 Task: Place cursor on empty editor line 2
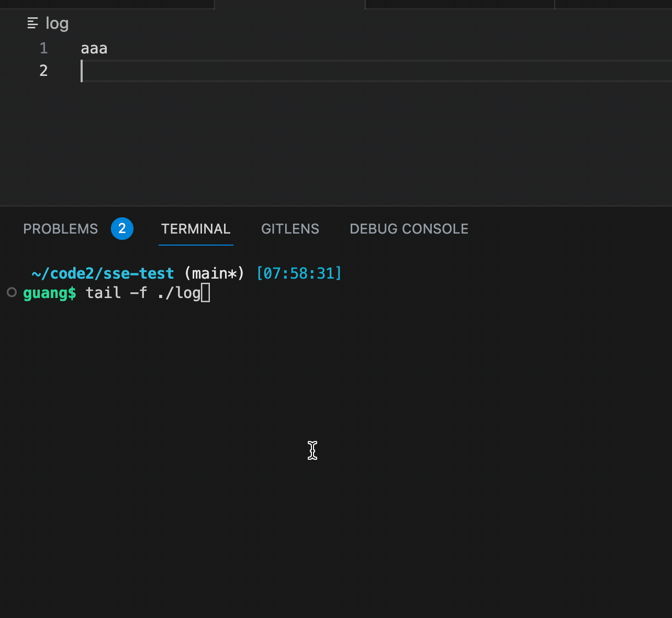click(x=314, y=71)
